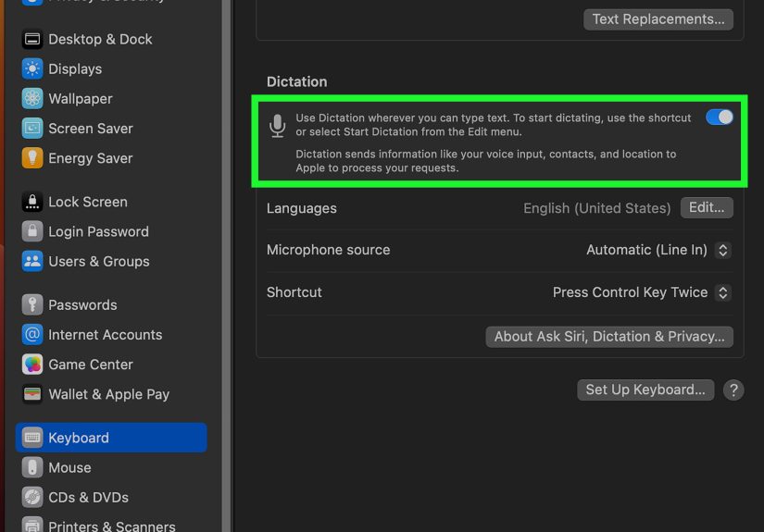Click the Microphone source row label
The width and height of the screenshot is (764, 532).
[x=329, y=250]
